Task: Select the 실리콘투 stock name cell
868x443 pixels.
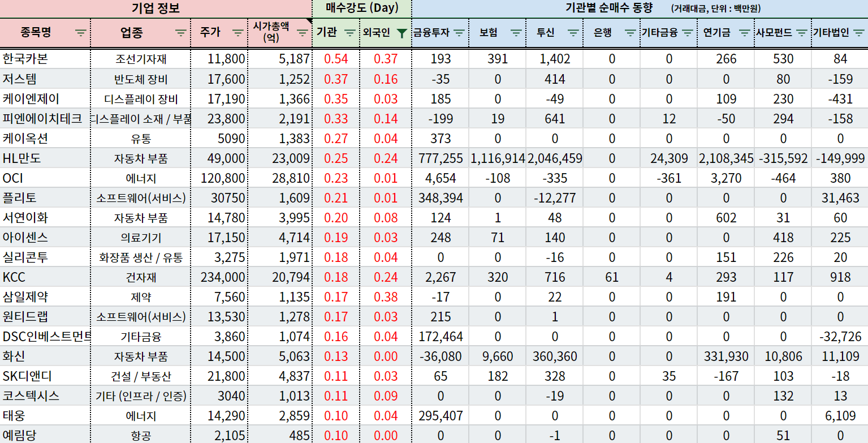Action: [x=45, y=257]
